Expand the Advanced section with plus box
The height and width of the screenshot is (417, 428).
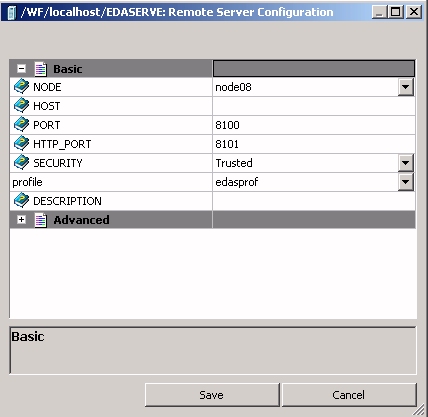22,220
